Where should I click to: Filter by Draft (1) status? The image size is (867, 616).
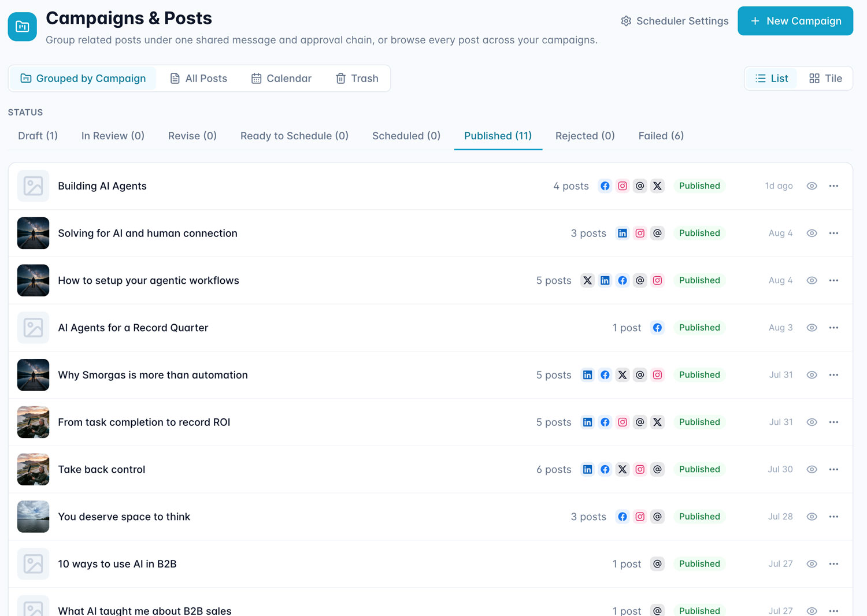(x=38, y=136)
